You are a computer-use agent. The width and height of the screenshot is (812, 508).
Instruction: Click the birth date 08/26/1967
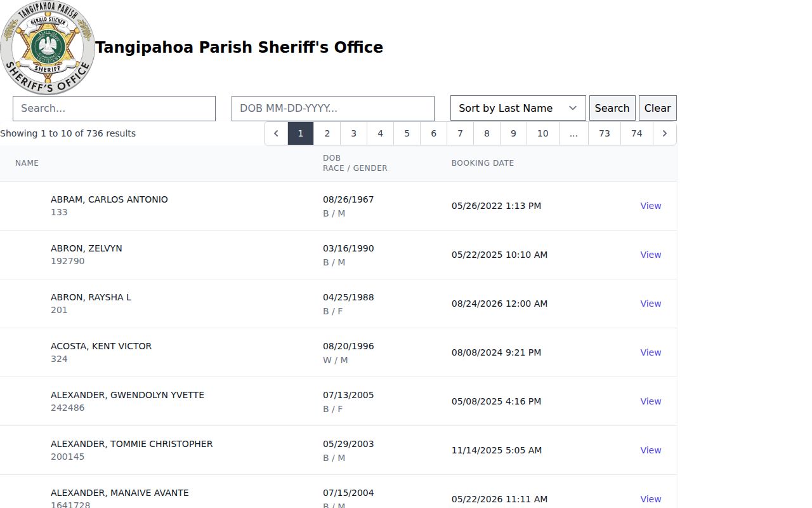click(x=348, y=199)
